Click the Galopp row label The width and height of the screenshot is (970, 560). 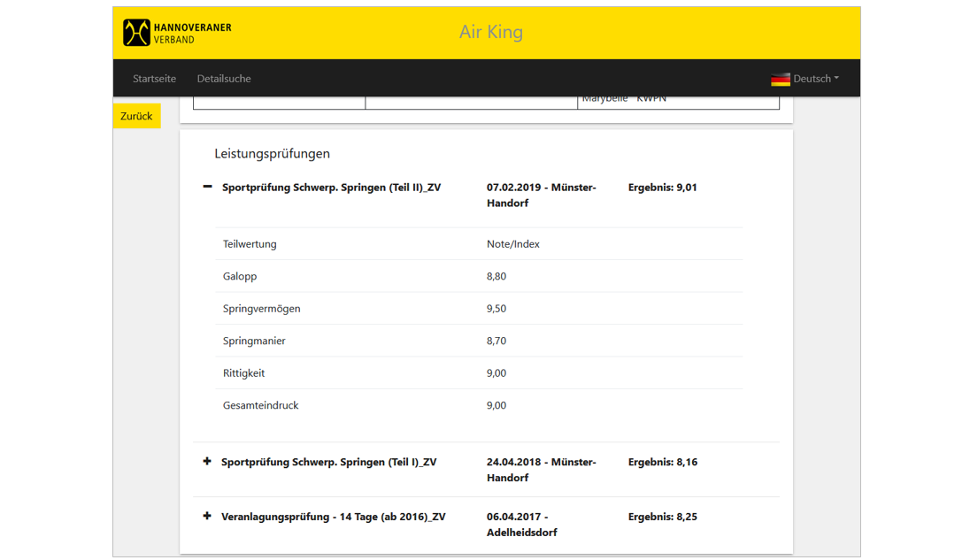coord(240,276)
